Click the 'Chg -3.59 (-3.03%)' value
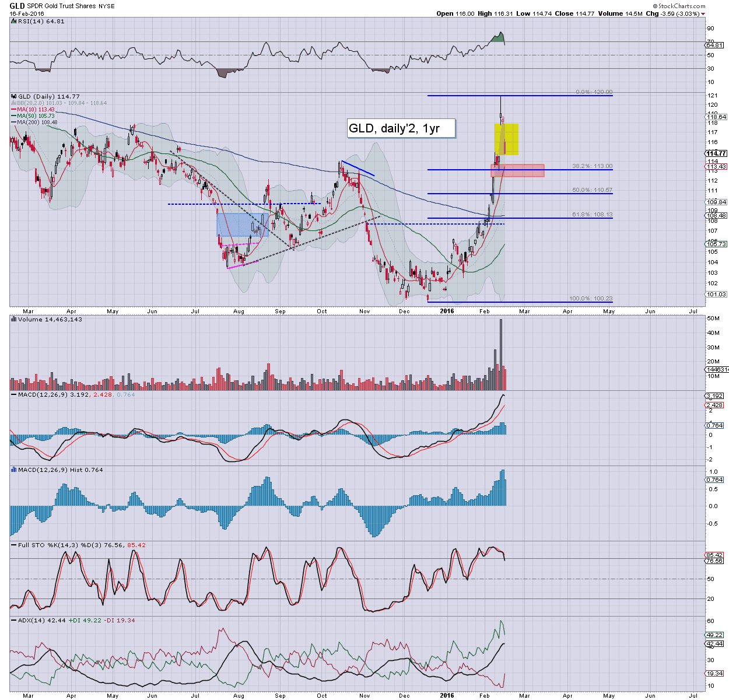The width and height of the screenshot is (729, 700). click(672, 13)
